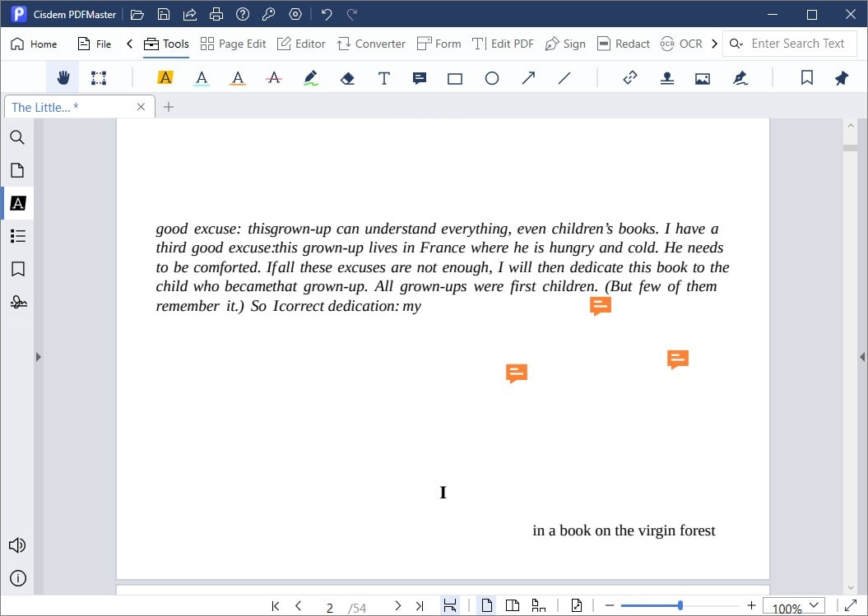Open the Form tab

coord(439,44)
